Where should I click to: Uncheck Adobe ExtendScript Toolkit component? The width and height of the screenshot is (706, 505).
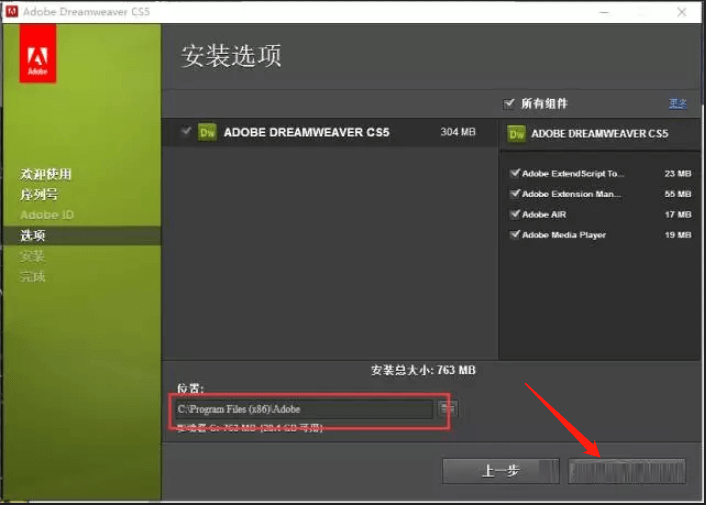click(514, 173)
